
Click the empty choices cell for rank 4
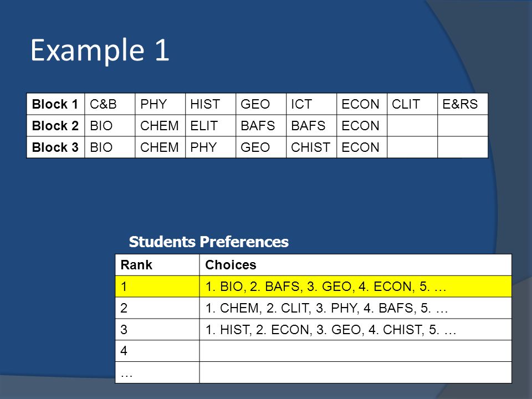pos(355,351)
